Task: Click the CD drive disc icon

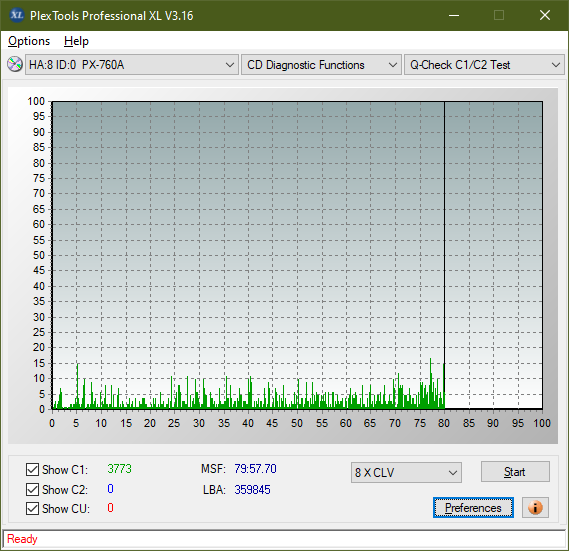Action: [15, 64]
